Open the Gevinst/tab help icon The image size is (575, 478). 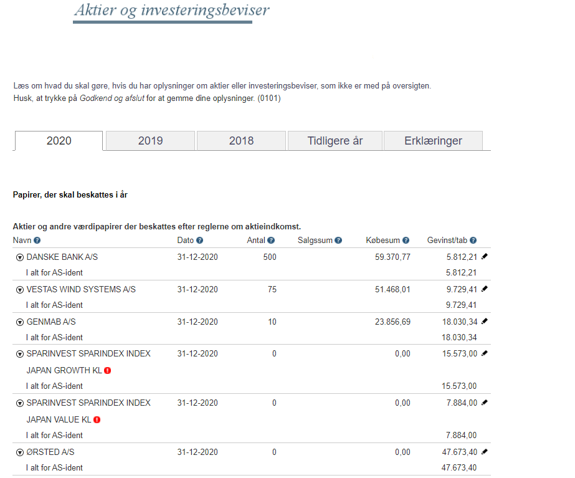click(473, 241)
